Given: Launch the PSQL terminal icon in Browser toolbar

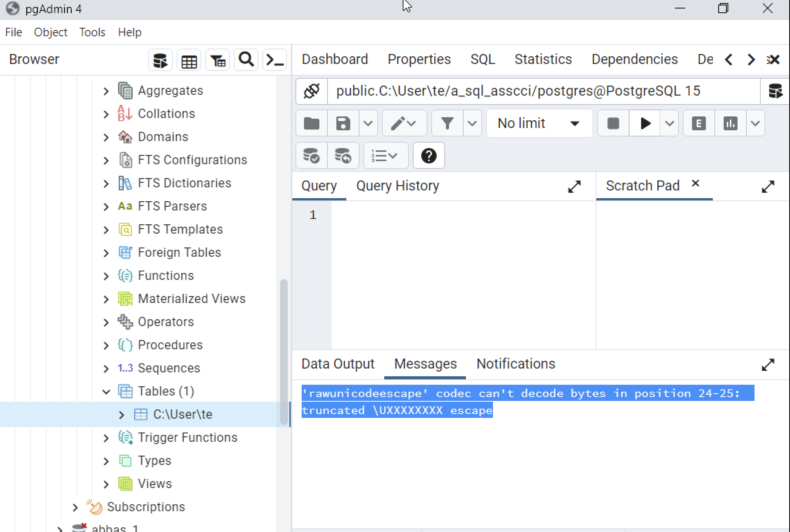Looking at the screenshot, I should (274, 60).
